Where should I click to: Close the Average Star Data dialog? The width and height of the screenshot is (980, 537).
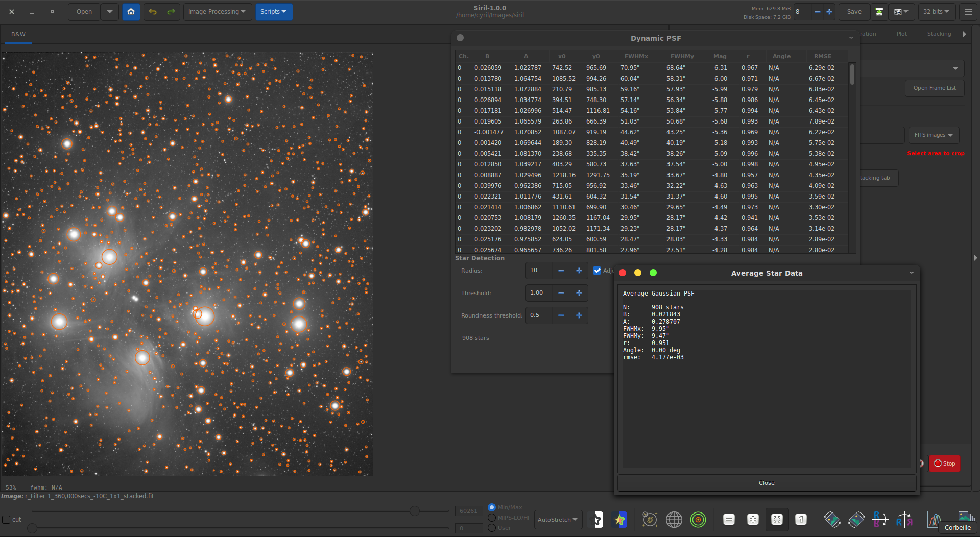pos(766,483)
